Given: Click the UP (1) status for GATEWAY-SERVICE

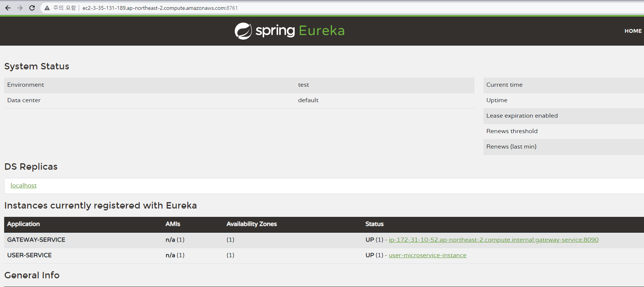Looking at the screenshot, I should point(374,240).
